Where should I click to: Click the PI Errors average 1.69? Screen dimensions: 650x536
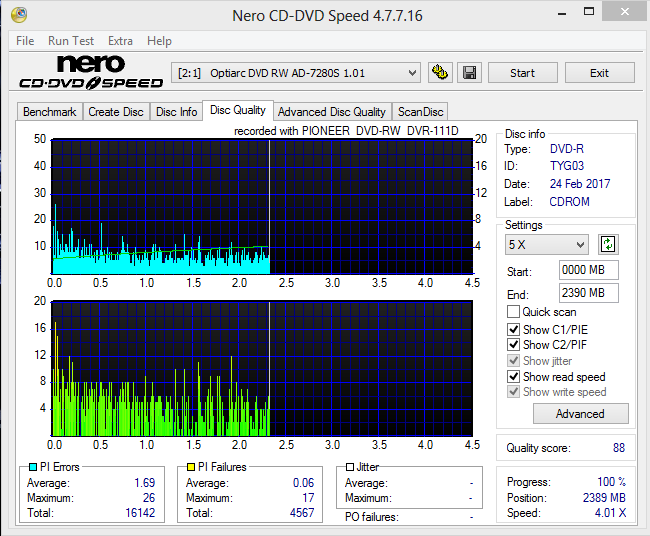pos(145,483)
